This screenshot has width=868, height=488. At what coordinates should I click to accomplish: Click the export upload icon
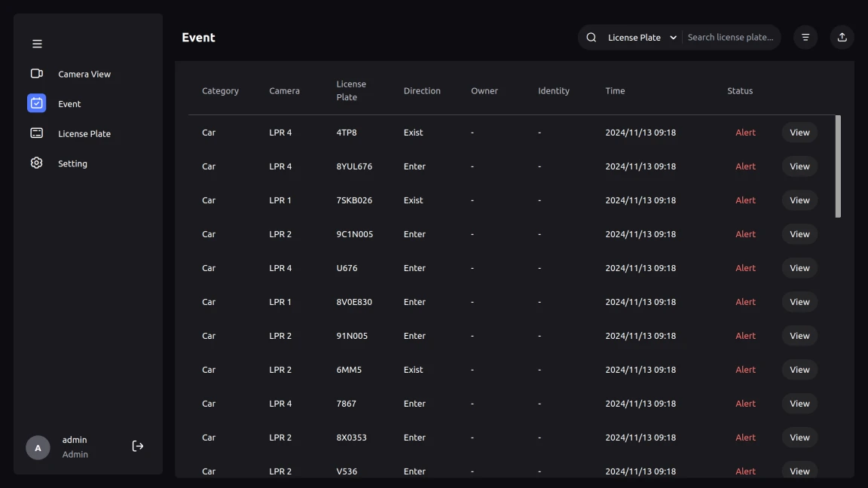(842, 38)
